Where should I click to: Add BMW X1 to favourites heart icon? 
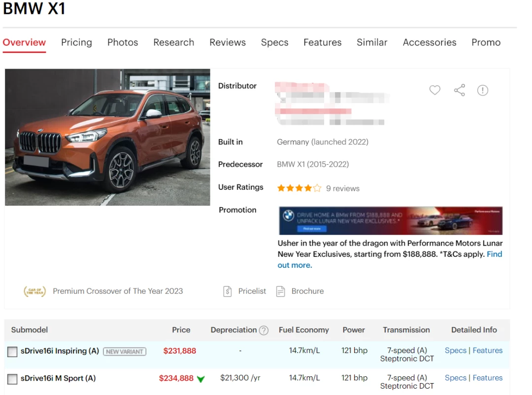434,90
